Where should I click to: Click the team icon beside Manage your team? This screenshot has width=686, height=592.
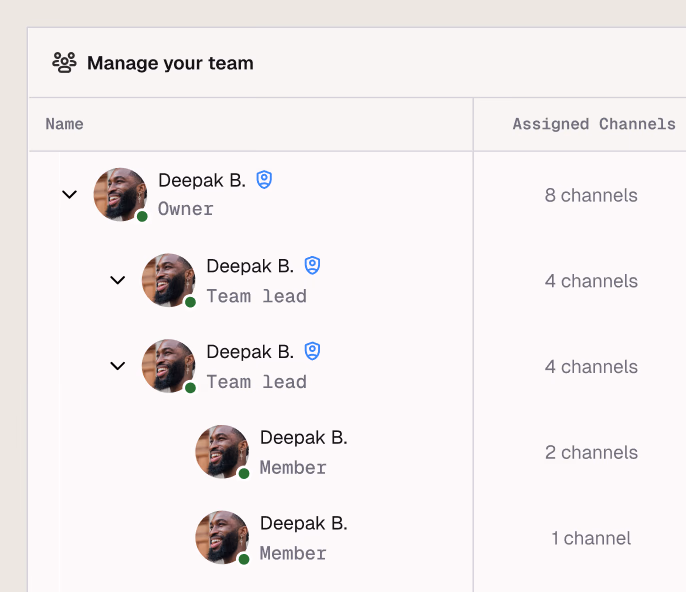(64, 63)
